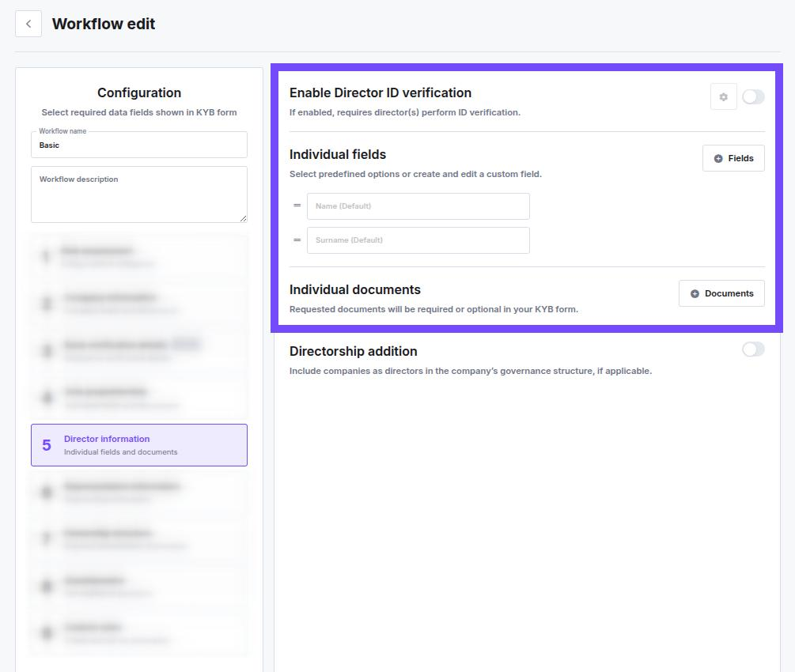Select step 5 Director information
This screenshot has height=672, width=795.
pos(139,445)
